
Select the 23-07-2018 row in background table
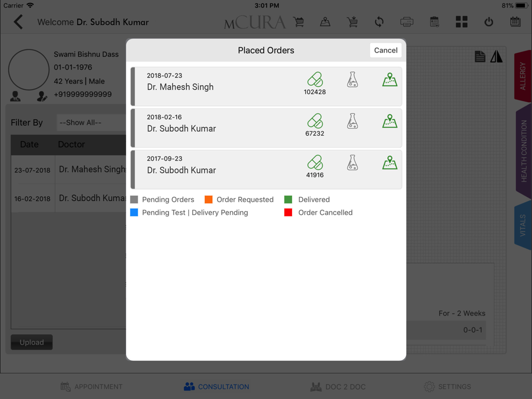click(69, 170)
